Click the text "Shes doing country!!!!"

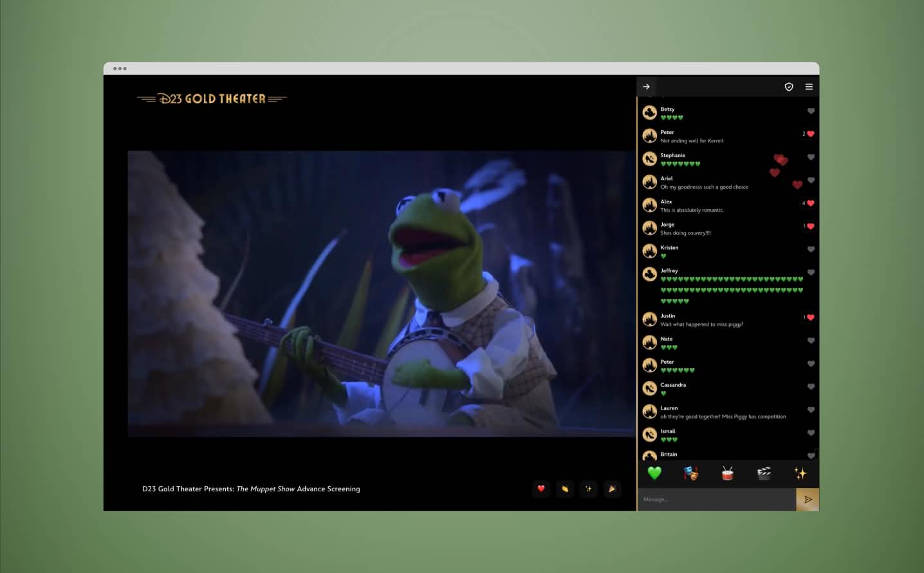click(685, 233)
